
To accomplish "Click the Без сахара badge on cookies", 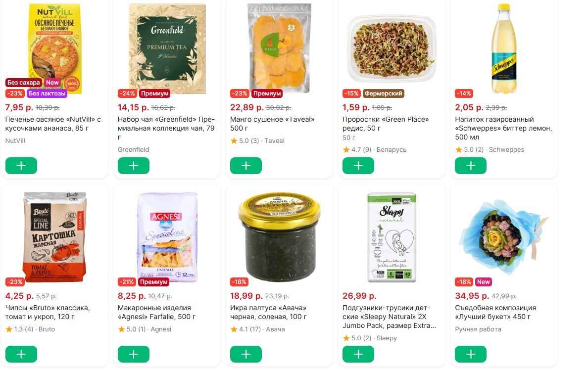I will [24, 83].
